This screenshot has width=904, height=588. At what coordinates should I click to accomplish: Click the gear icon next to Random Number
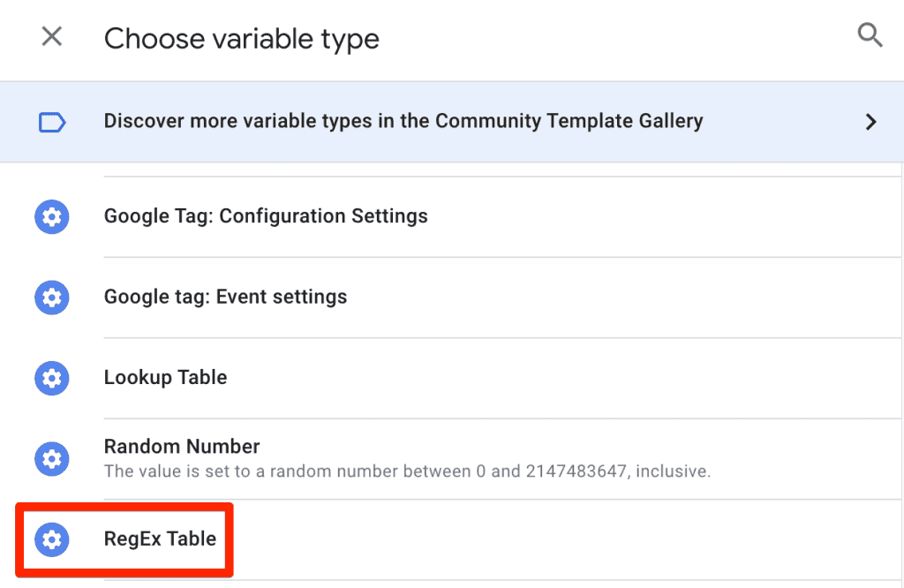pyautogui.click(x=51, y=459)
